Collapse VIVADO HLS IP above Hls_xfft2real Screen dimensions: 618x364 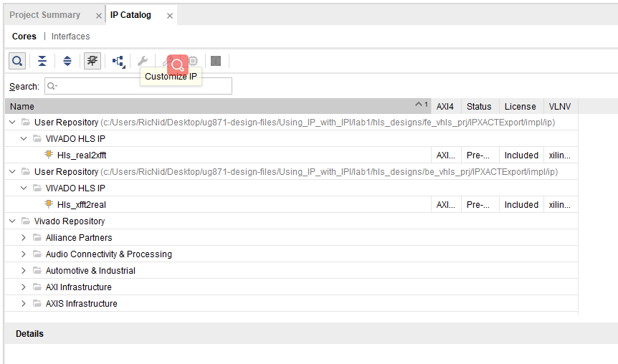coord(24,188)
